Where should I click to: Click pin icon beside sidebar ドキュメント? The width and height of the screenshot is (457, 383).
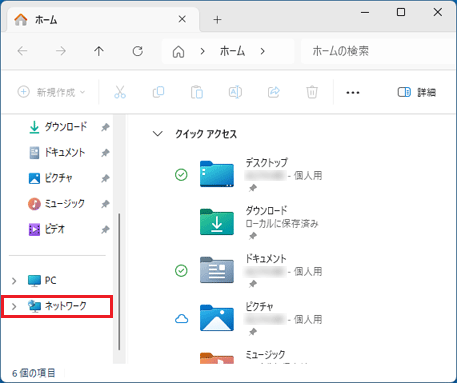point(105,153)
